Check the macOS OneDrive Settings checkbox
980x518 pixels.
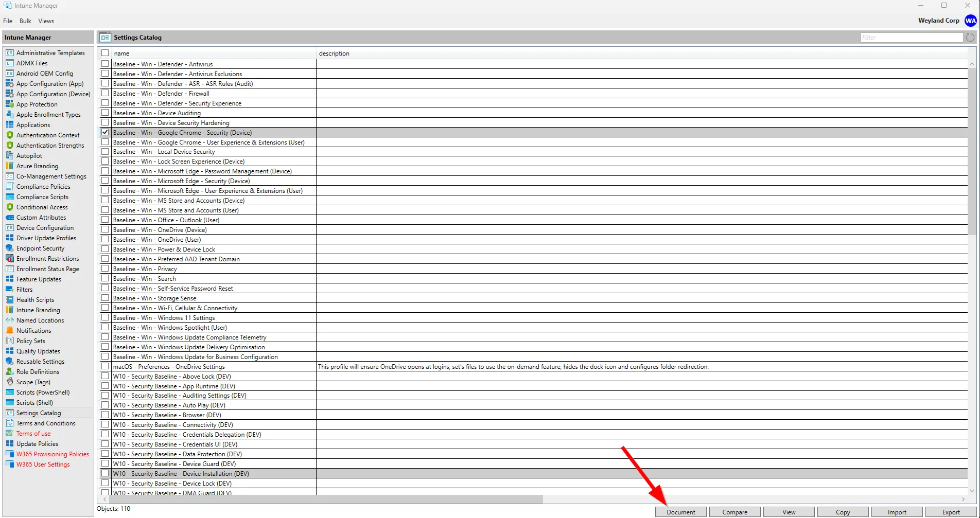(105, 366)
